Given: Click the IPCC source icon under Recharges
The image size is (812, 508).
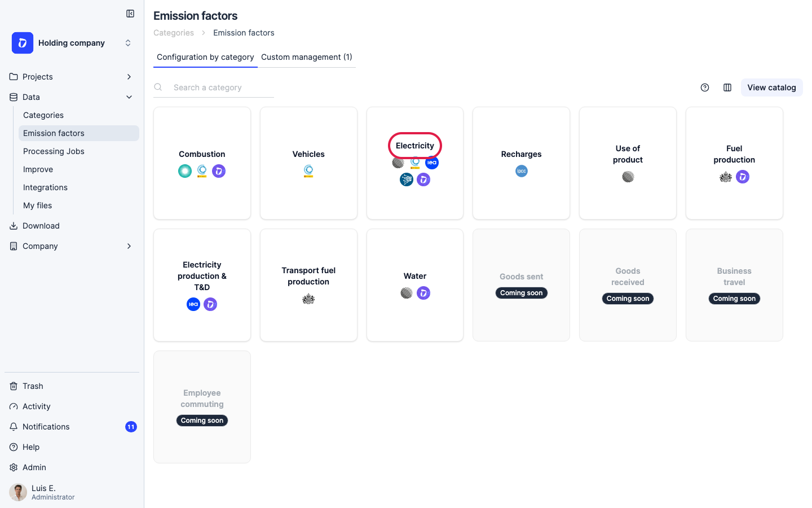Looking at the screenshot, I should coord(522,171).
